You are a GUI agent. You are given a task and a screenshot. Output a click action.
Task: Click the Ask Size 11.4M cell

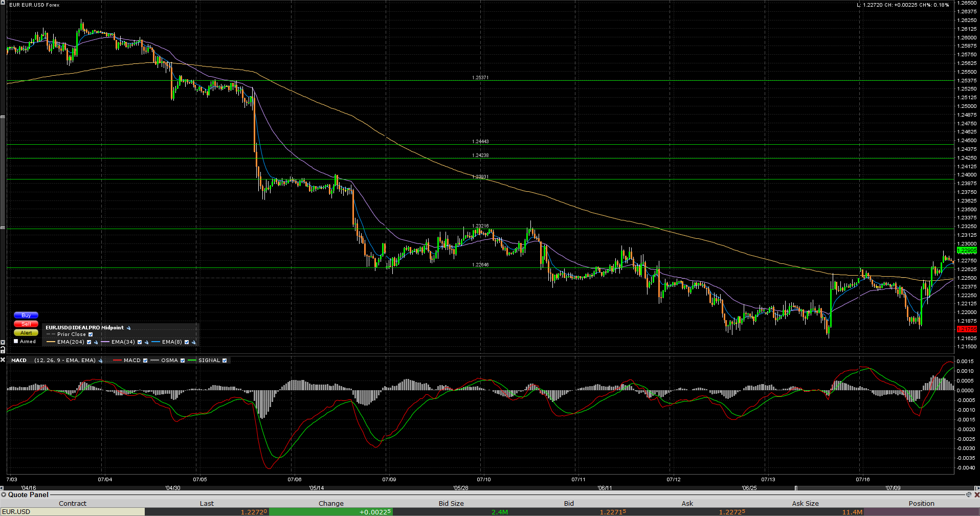pos(805,512)
